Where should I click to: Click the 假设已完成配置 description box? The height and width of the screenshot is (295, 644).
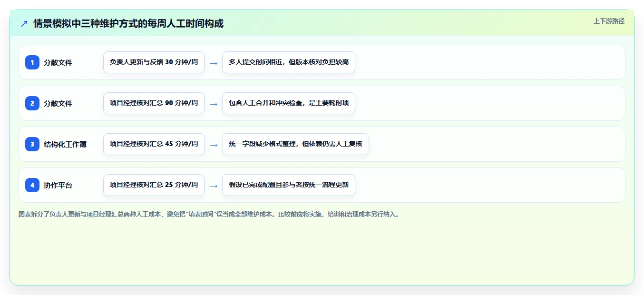[x=289, y=185]
